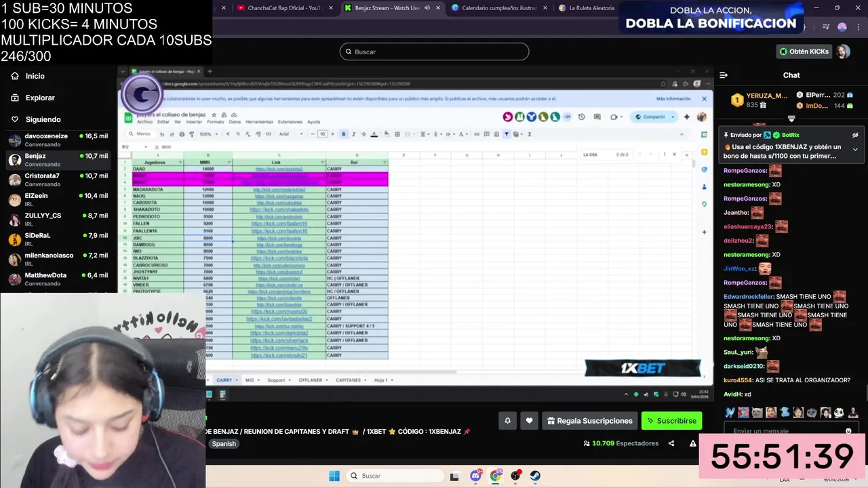868x488 pixels.
Task: Click Más información link in Sheets banner
Action: 673,99
